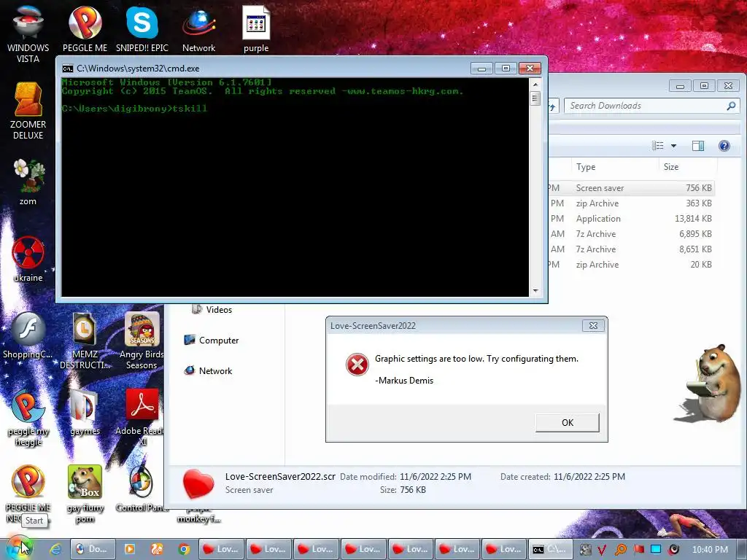Toggle the preview pane in Explorer
Image resolution: width=747 pixels, height=560 pixels.
[x=698, y=146]
